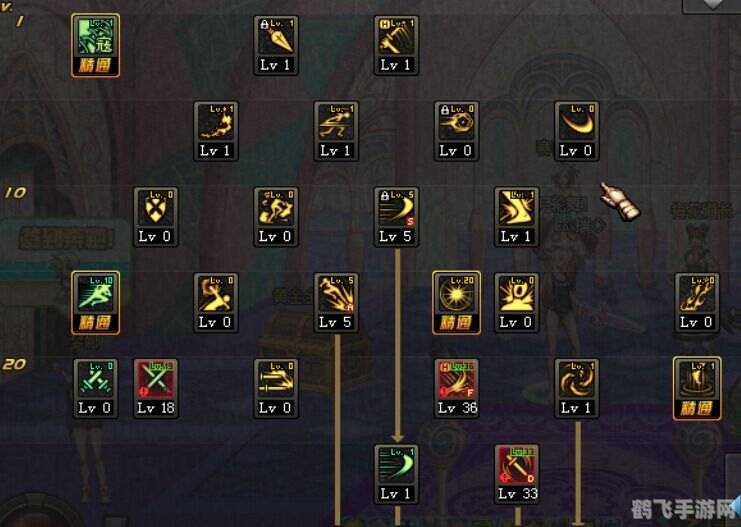Choose the double arrows thrust skill Lv 0
741x527 pixels.
coord(276,388)
